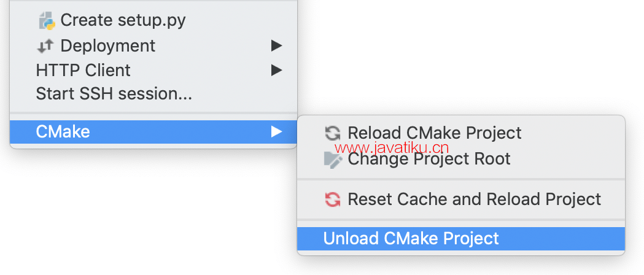The image size is (644, 275).
Task: Expand the Deployment submenu arrow
Action: click(x=276, y=46)
